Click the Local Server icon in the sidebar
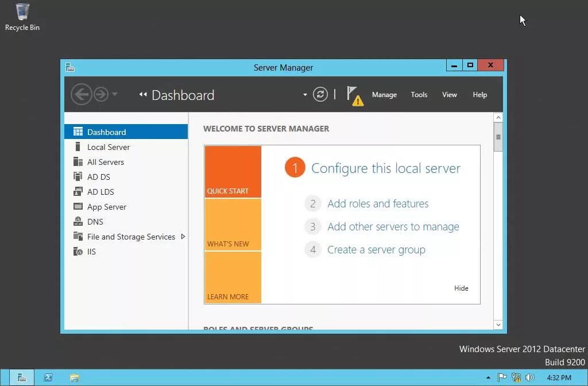The image size is (588, 386). coord(78,146)
